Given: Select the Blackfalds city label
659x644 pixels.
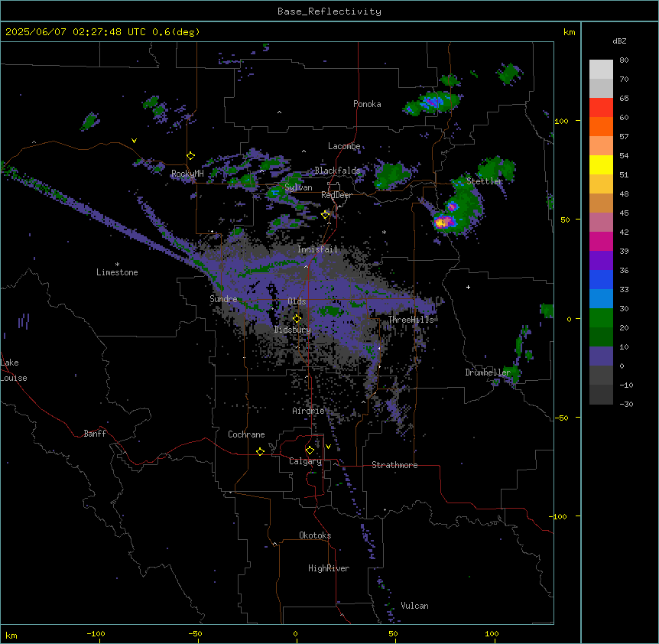Looking at the screenshot, I should [337, 171].
